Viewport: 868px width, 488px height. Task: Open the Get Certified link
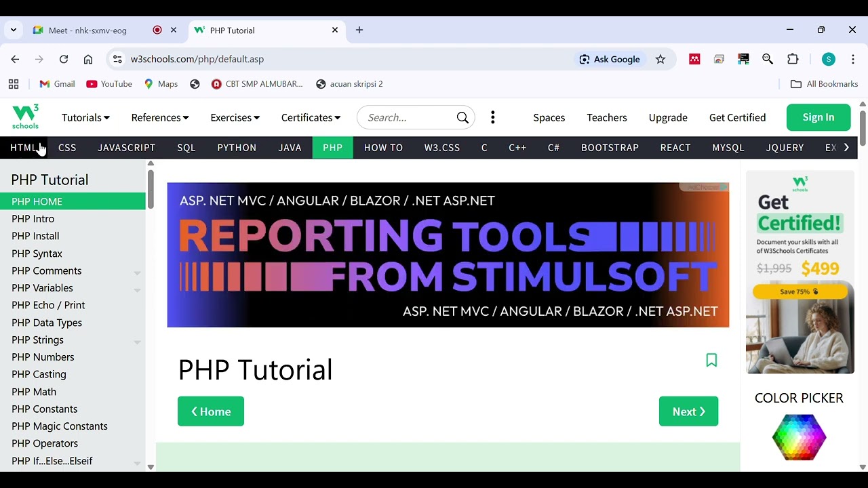tap(737, 118)
